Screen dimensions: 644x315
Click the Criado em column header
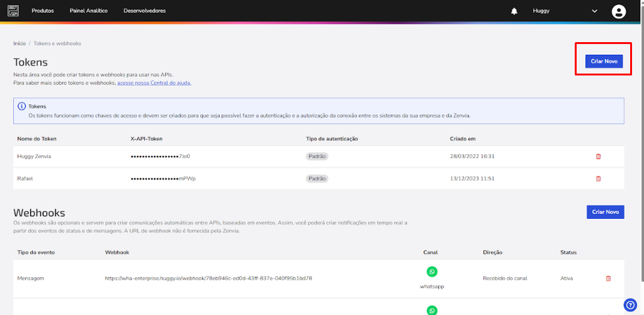(x=463, y=138)
